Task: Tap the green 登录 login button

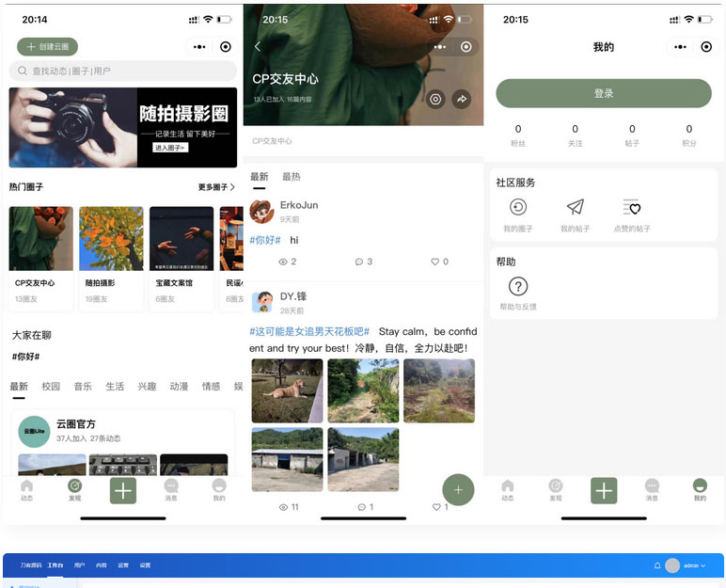Action: click(x=604, y=93)
